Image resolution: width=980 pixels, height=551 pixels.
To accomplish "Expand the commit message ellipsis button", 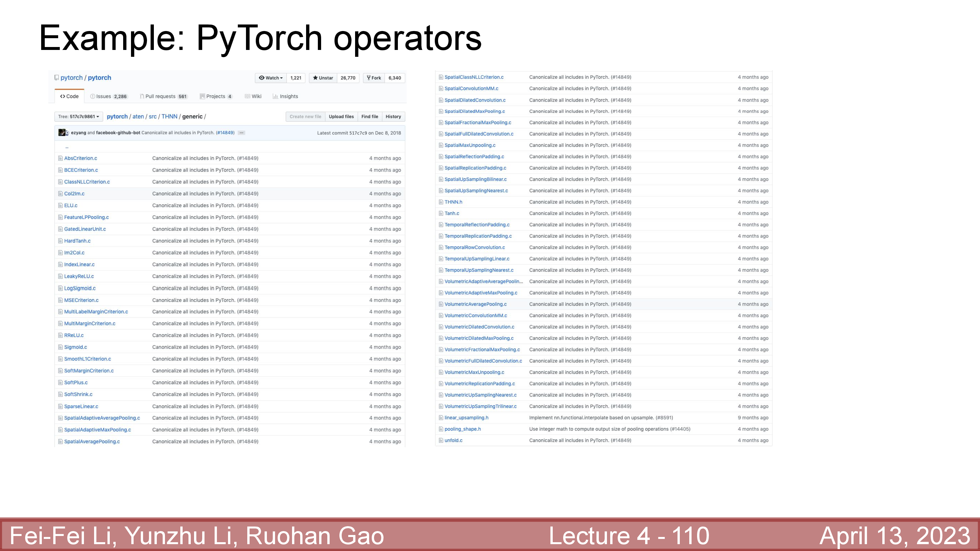I will point(242,133).
